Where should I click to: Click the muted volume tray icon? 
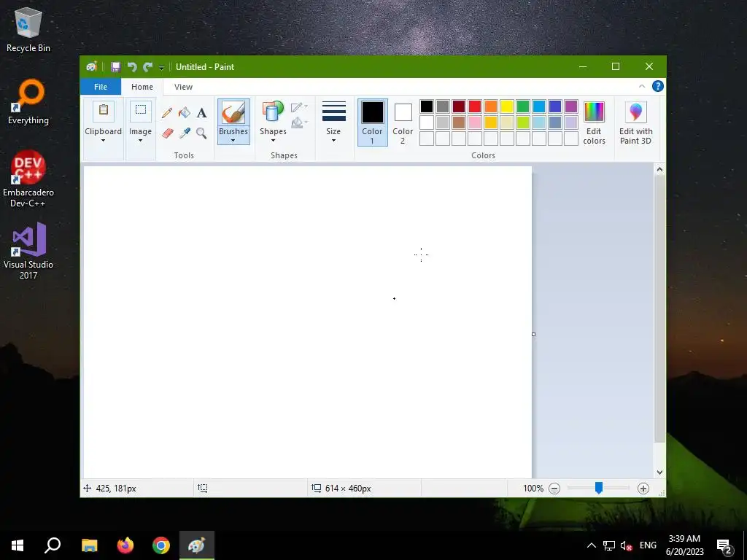[x=626, y=545]
